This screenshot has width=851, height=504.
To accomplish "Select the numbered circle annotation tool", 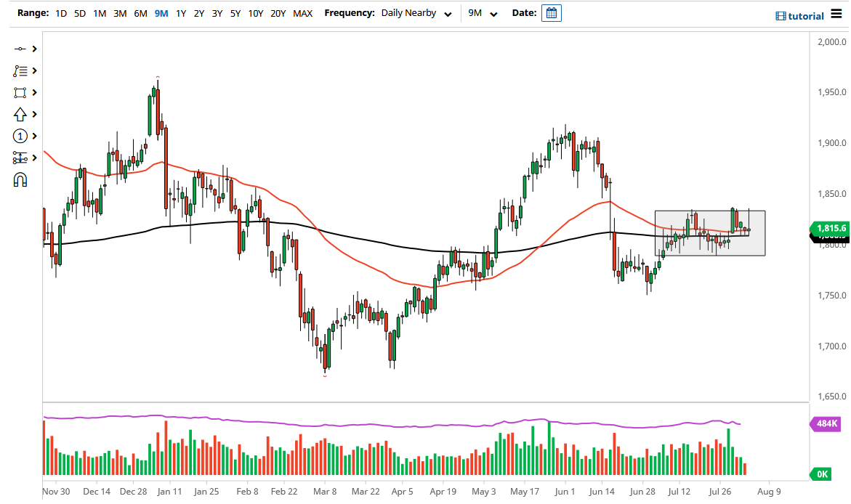I will click(20, 137).
